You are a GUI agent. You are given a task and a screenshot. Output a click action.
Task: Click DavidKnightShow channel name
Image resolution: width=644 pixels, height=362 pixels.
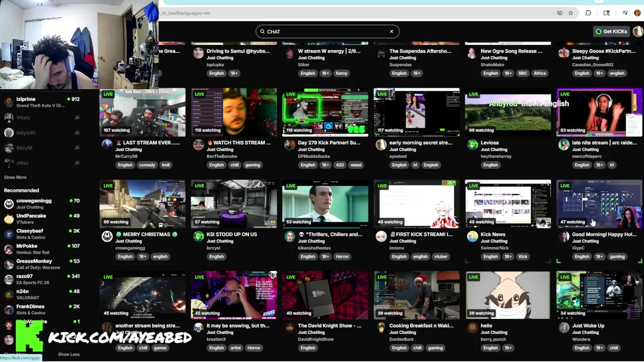click(316, 339)
